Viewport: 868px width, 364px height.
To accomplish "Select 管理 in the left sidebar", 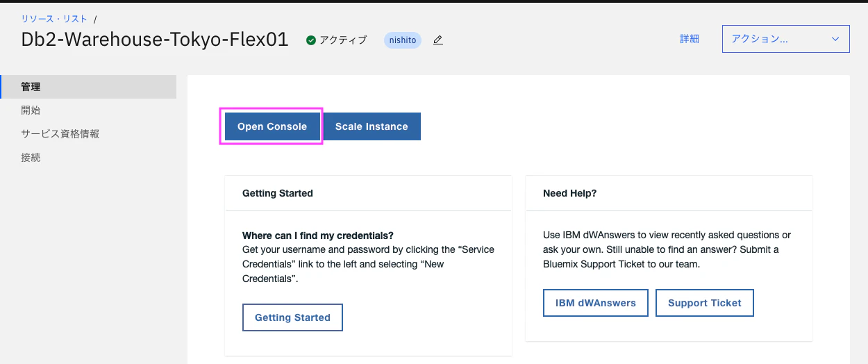I will pyautogui.click(x=31, y=87).
